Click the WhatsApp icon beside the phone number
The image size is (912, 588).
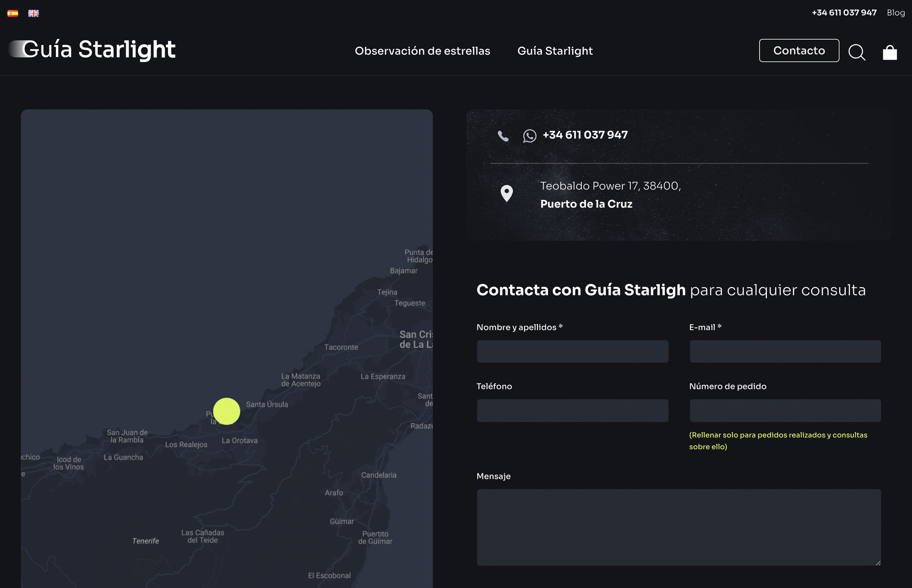(x=529, y=136)
